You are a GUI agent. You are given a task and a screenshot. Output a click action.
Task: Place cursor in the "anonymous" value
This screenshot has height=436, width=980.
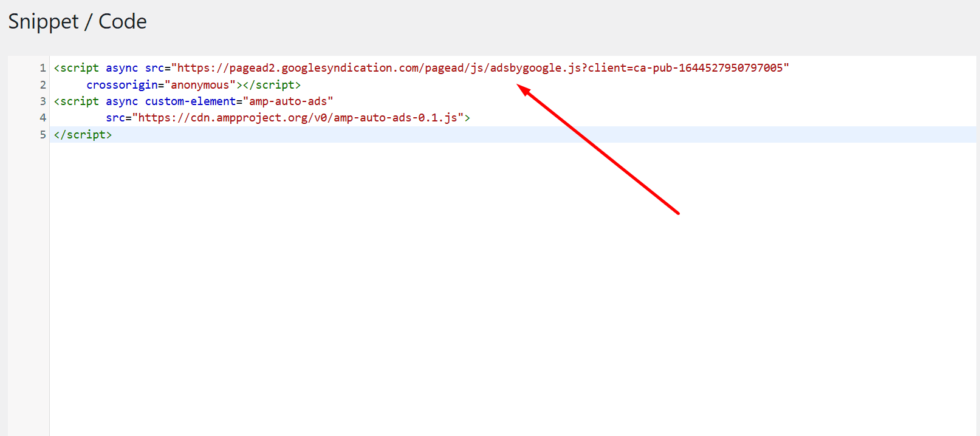(200, 85)
